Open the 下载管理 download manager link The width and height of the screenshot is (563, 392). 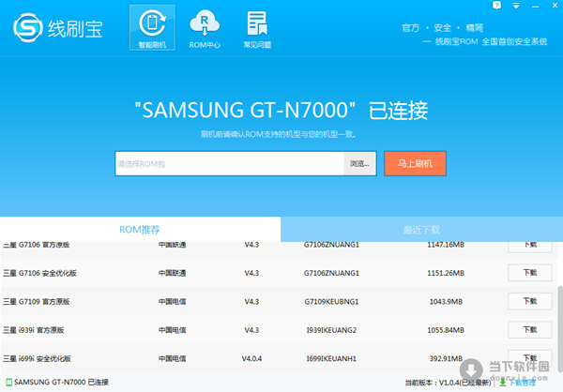point(517,383)
